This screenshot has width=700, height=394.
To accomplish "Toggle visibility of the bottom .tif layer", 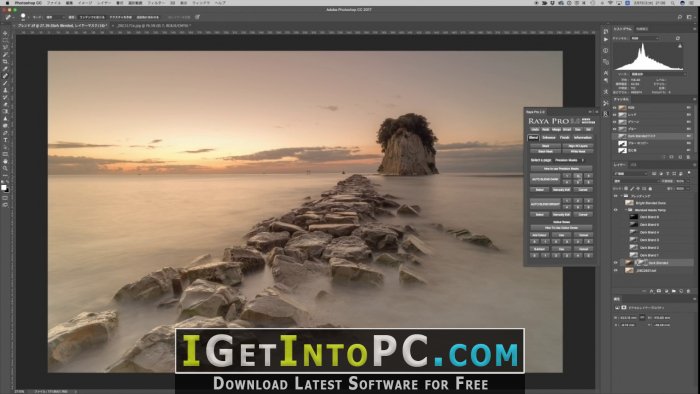I will 616,270.
